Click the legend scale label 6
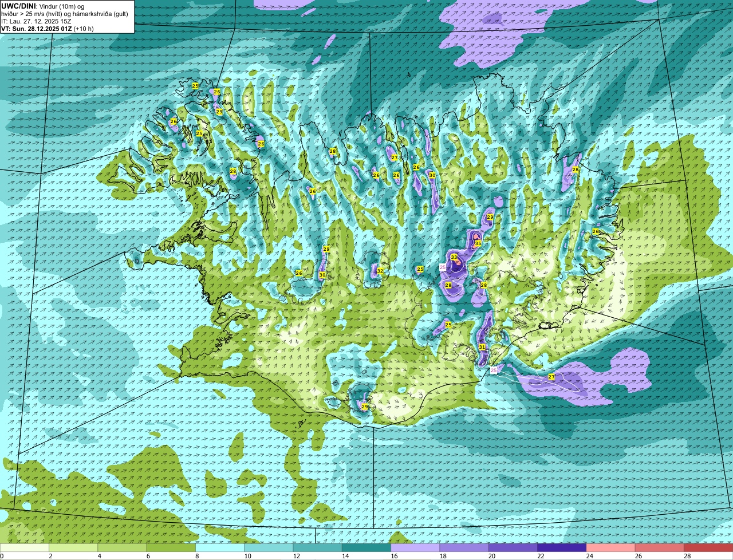The width and height of the screenshot is (733, 560). click(x=148, y=556)
